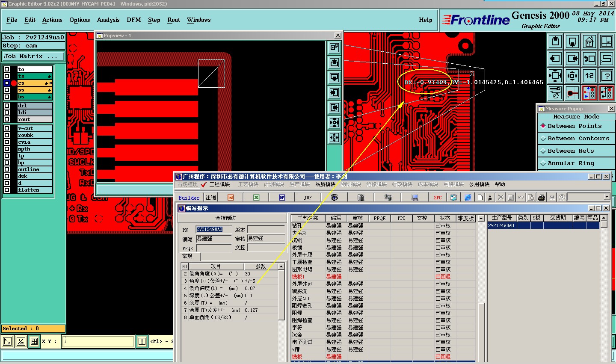This screenshot has width=616, height=364.
Task: Click the pan down view icon
Action: [572, 41]
